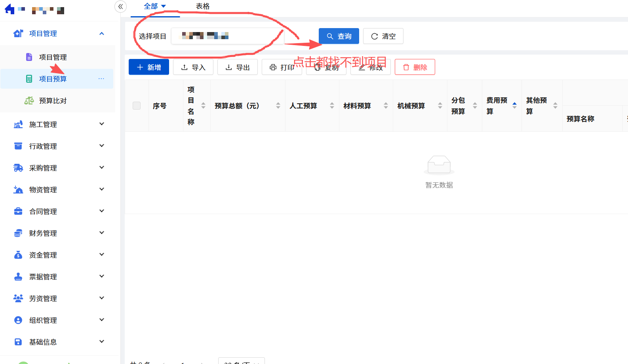Click the 采购管理 truck icon

click(18, 168)
